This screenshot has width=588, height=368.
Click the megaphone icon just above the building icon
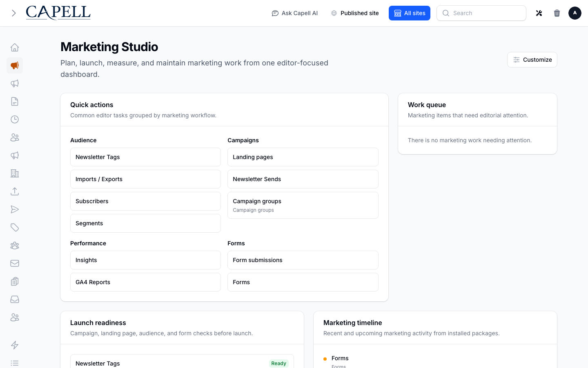point(15,155)
